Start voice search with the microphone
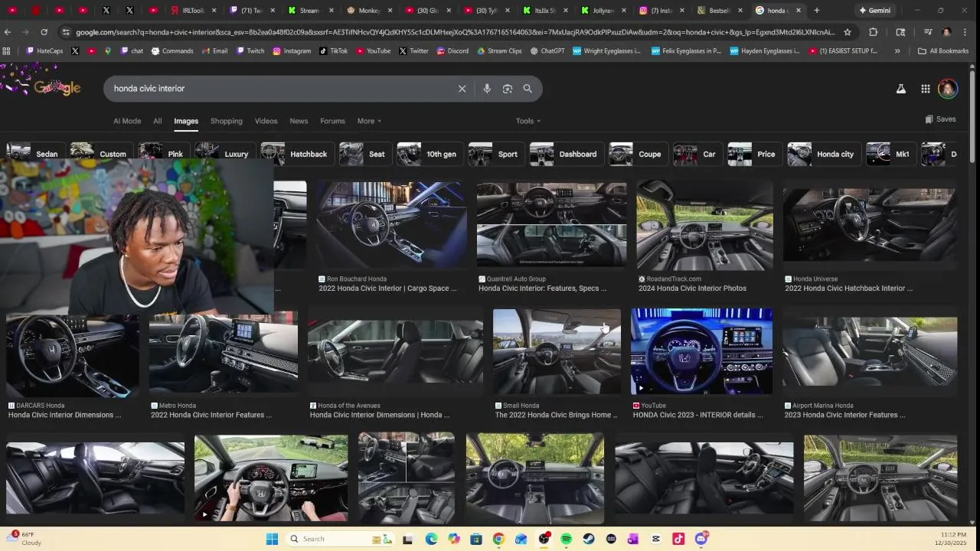 tap(487, 89)
